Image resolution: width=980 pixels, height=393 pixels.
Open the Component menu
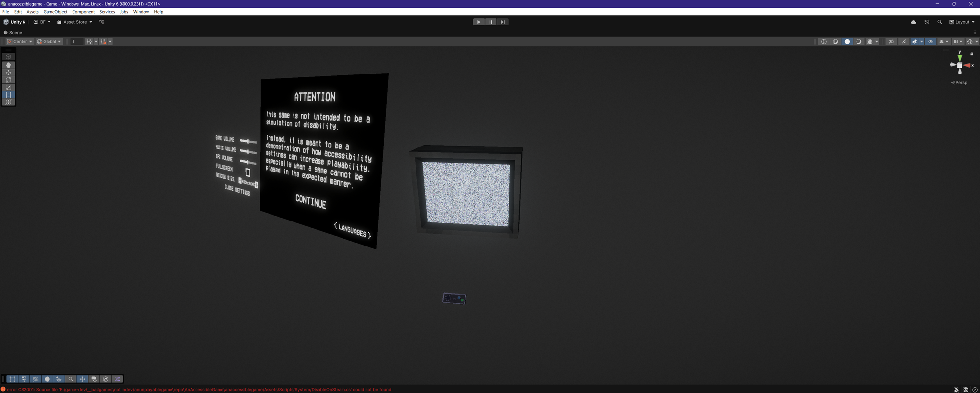pos(83,12)
